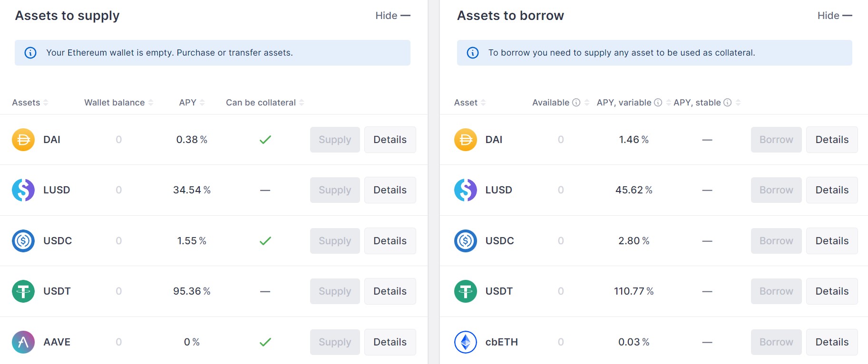Click the USDC dollar icon in borrow list
The width and height of the screenshot is (868, 364).
(x=465, y=240)
